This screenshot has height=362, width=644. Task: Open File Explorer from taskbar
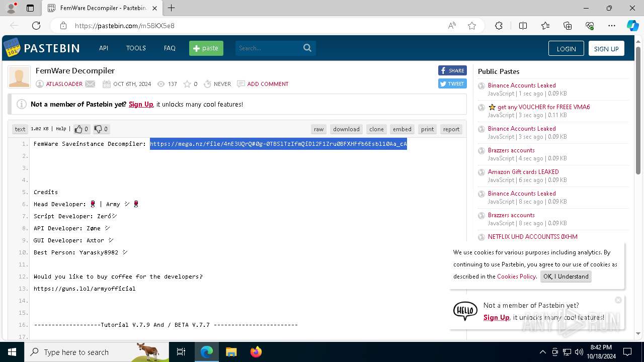tap(231, 352)
